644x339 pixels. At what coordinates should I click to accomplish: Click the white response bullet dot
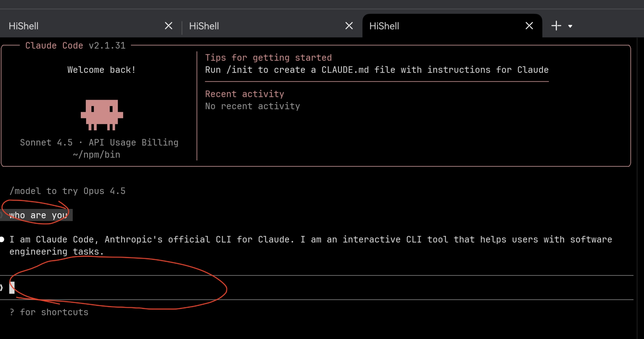pos(2,239)
